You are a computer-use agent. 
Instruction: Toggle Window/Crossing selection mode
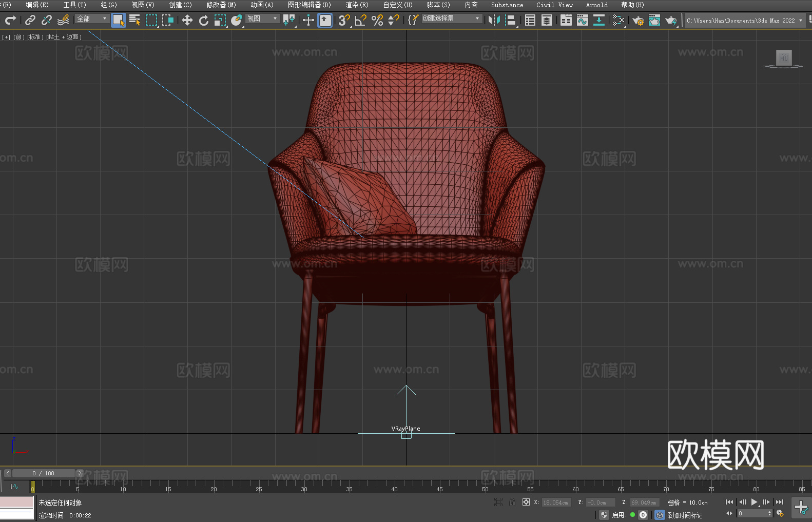pos(168,20)
